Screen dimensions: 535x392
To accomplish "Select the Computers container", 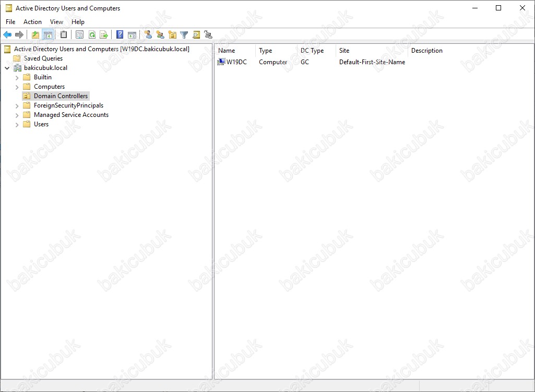I will [x=49, y=87].
